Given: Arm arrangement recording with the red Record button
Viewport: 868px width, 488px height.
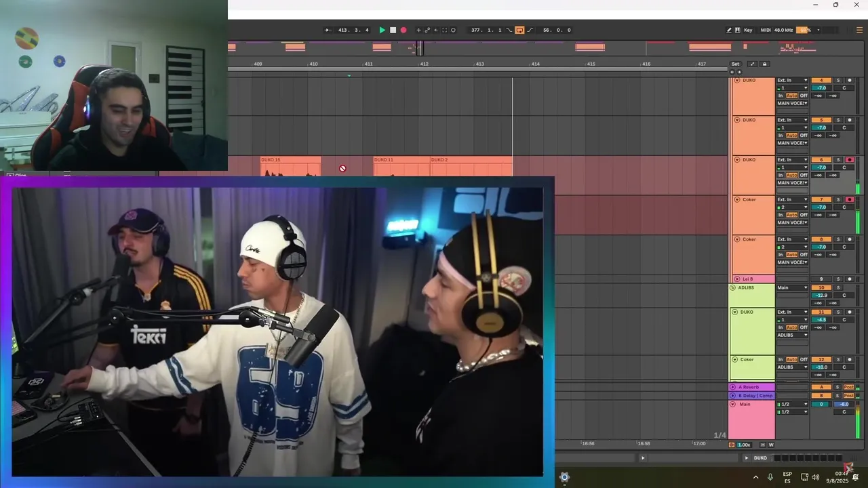Looking at the screenshot, I should click(x=403, y=30).
